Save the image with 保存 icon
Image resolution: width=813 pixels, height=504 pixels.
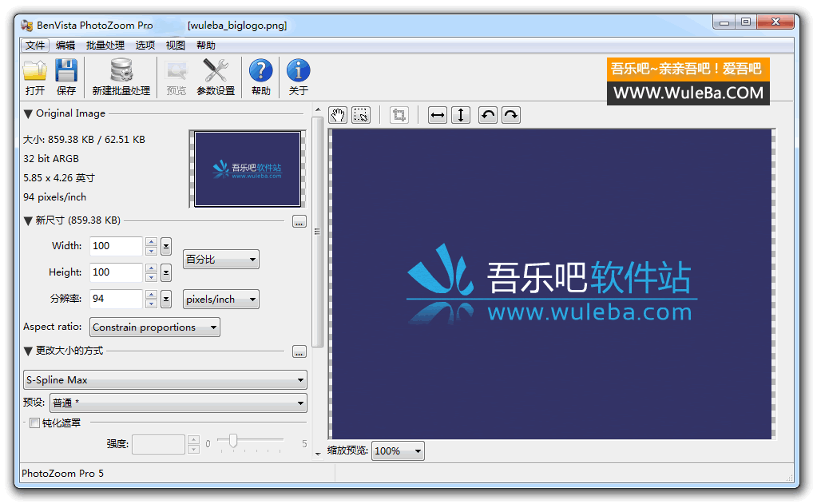pos(65,77)
